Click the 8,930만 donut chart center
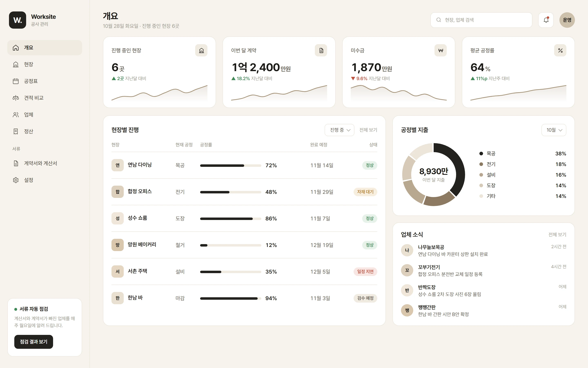 click(433, 175)
